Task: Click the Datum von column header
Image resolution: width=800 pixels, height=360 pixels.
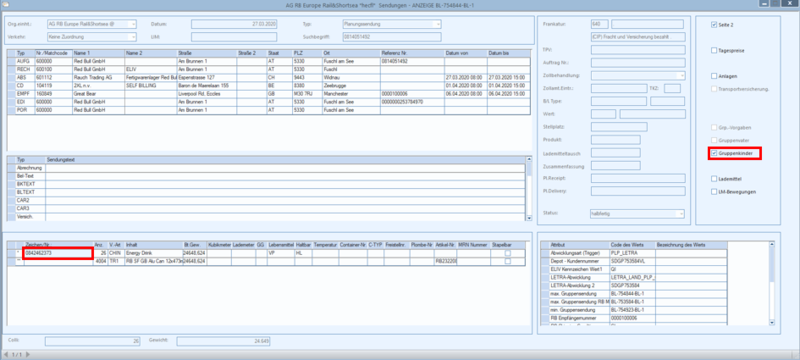Action: 465,53
